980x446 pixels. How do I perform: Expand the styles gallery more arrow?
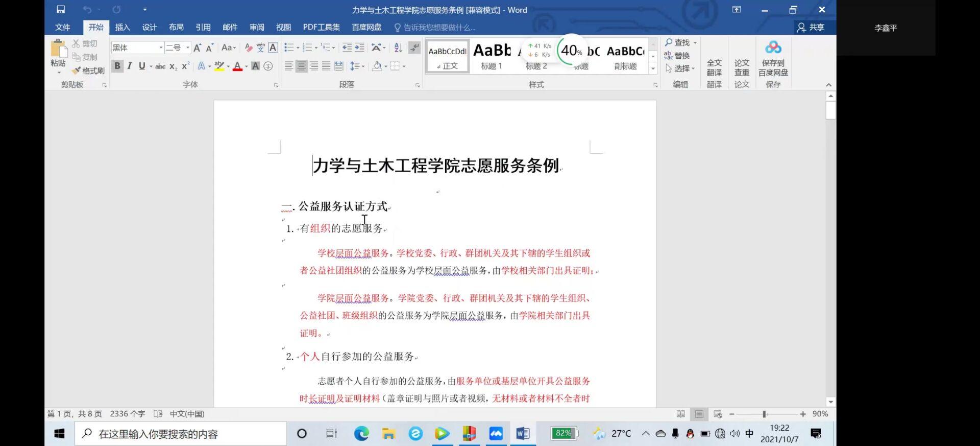click(x=653, y=68)
